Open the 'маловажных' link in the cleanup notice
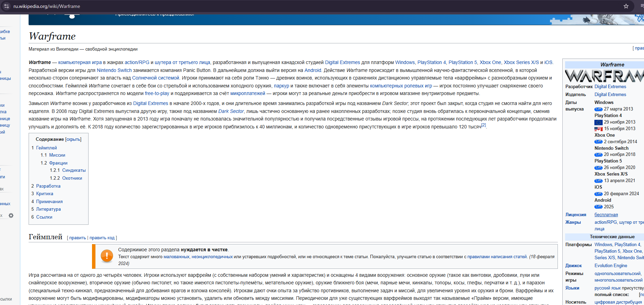The image size is (644, 305). click(x=176, y=257)
